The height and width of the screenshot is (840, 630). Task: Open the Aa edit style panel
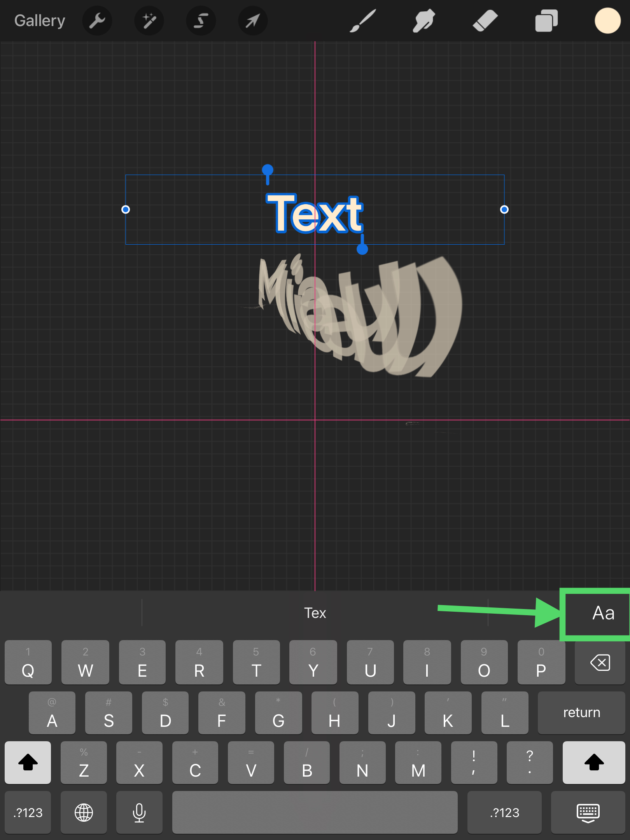603,613
